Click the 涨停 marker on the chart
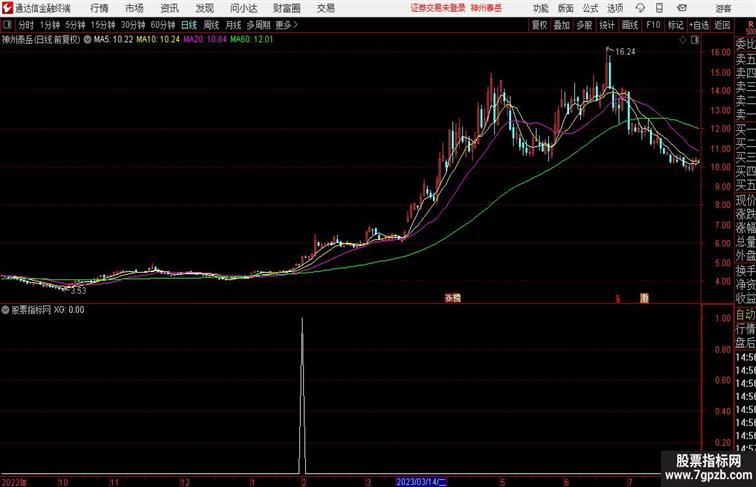Image resolution: width=756 pixels, height=487 pixels. point(452,298)
